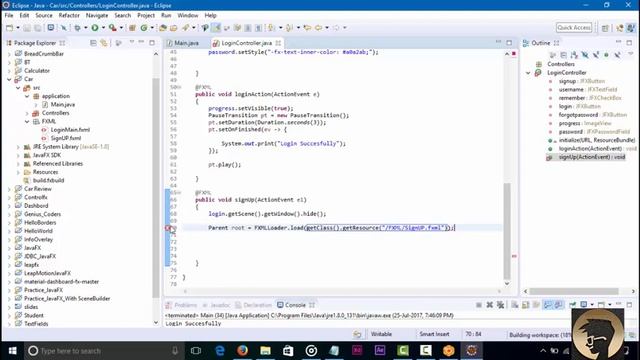Open the Refactor menu

pos(69,15)
